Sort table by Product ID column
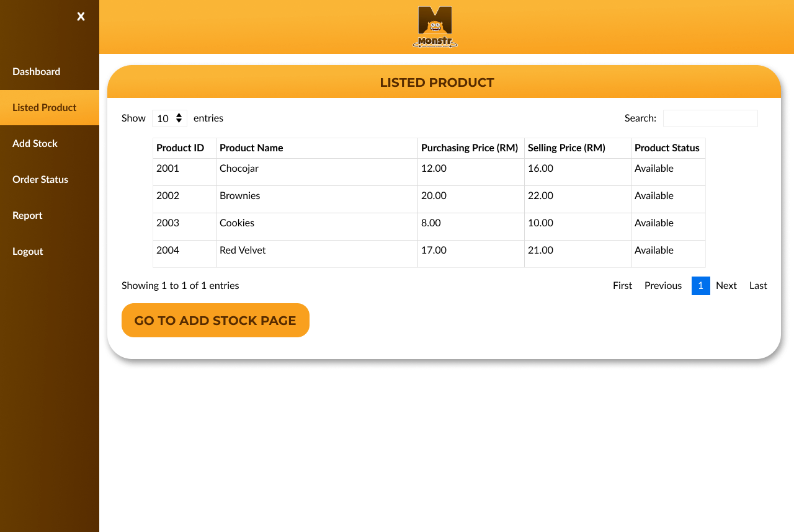The height and width of the screenshot is (532, 794). coord(181,148)
